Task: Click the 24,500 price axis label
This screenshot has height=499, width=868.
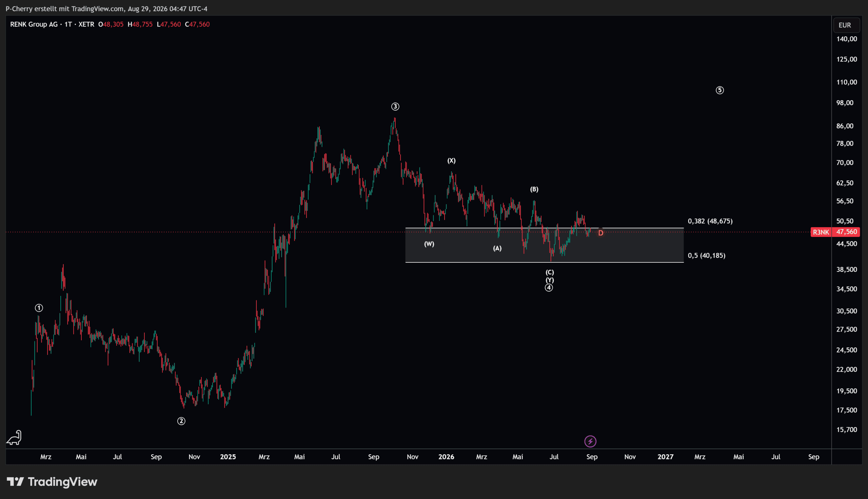Action: click(847, 350)
